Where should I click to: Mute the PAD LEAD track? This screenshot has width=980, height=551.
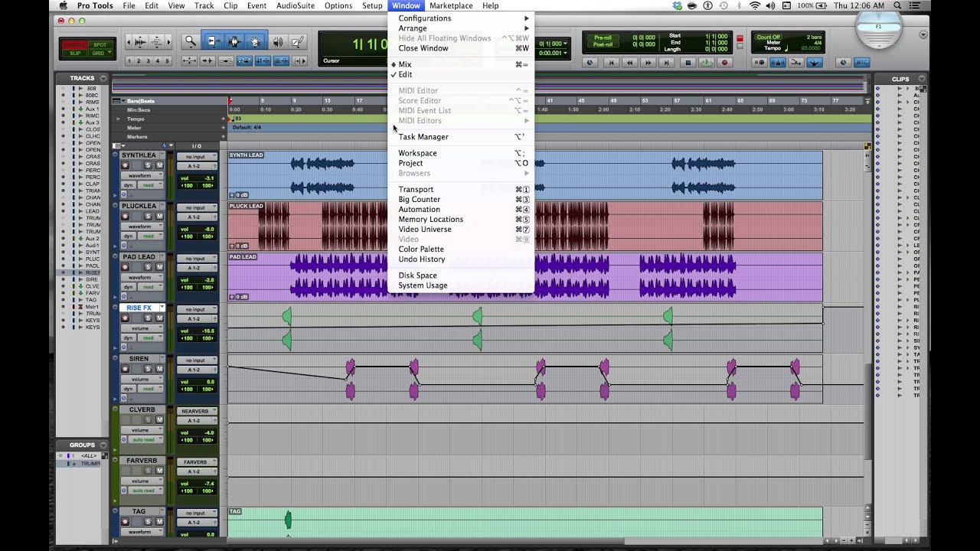[159, 267]
